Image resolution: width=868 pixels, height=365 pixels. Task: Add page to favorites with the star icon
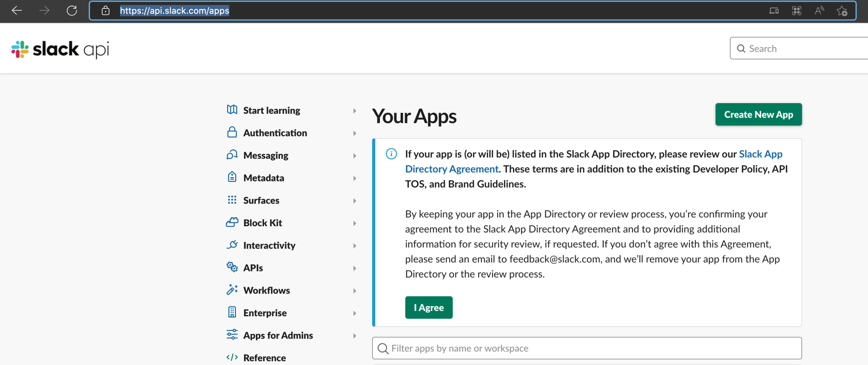coord(842,11)
